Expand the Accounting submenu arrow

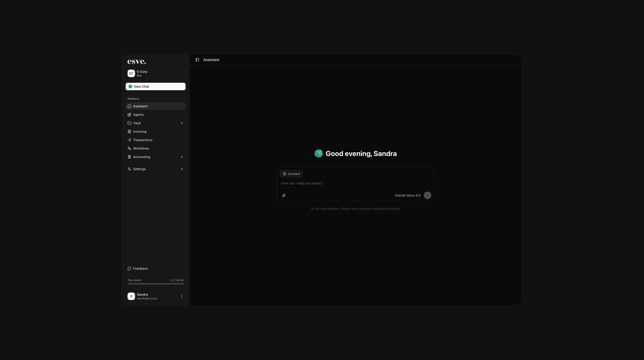pyautogui.click(x=182, y=157)
